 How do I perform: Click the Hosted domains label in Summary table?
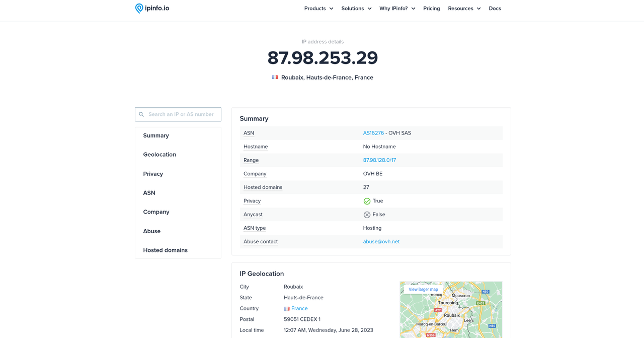[263, 187]
